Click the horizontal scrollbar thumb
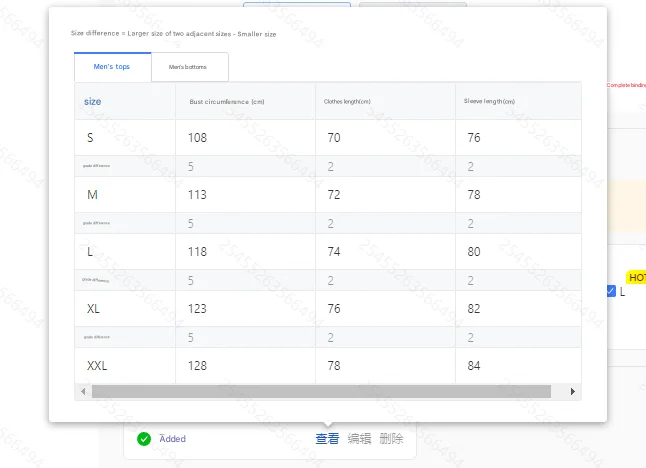646x468 pixels. click(321, 391)
